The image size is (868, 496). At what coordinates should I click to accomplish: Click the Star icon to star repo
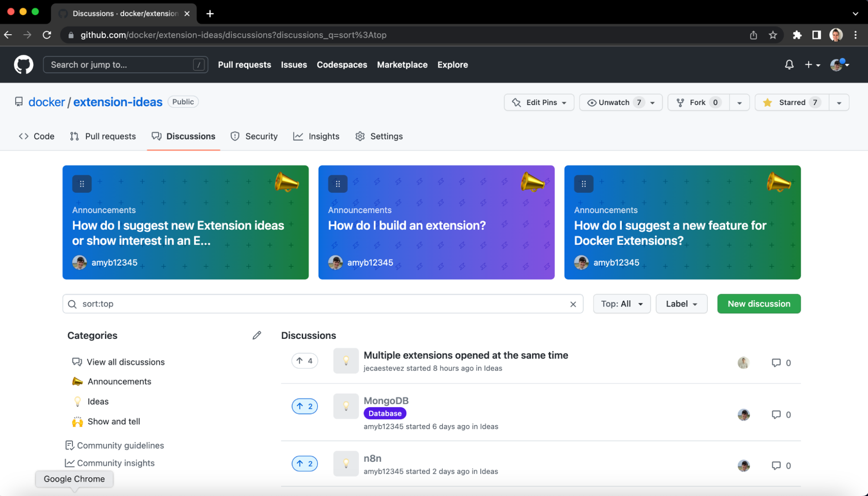click(x=769, y=102)
